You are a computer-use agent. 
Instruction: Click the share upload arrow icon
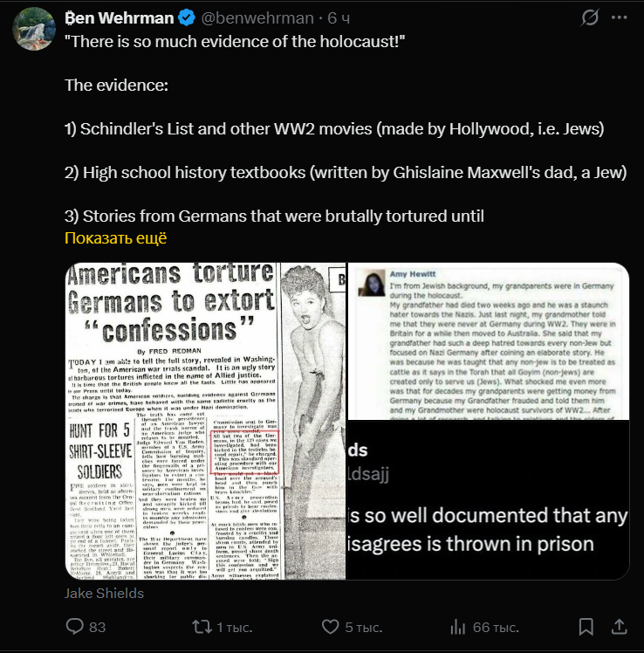(x=620, y=626)
